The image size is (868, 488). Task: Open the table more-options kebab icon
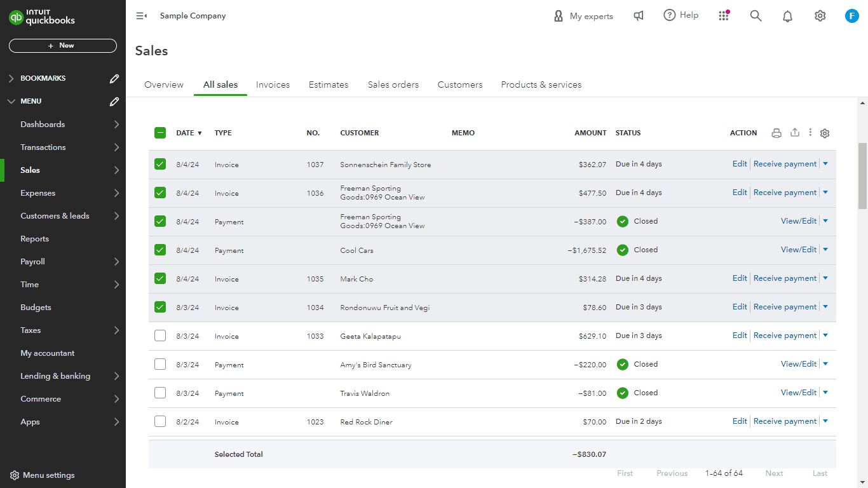(810, 133)
